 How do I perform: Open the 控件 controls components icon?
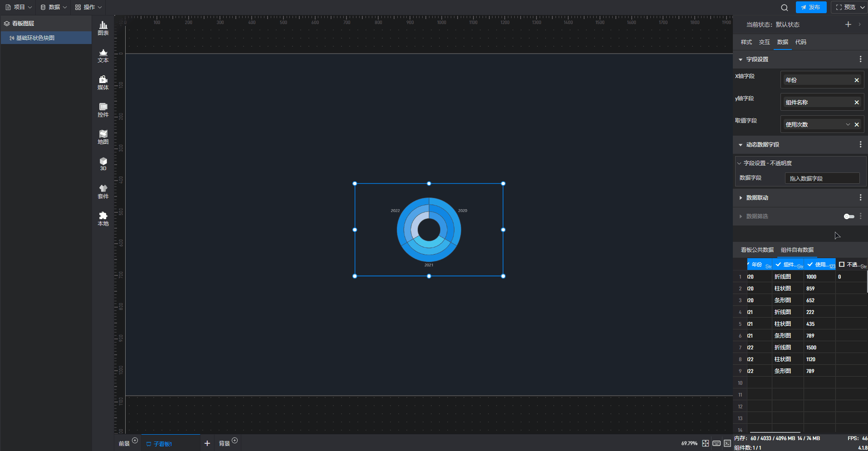click(103, 110)
